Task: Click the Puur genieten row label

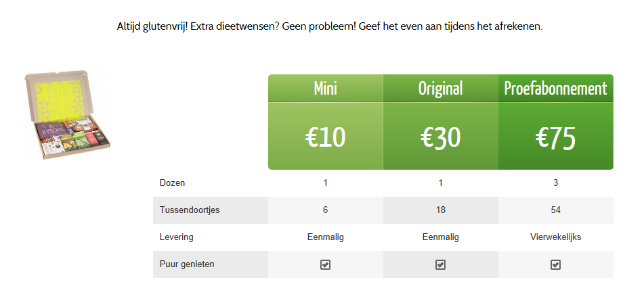Action: [187, 264]
